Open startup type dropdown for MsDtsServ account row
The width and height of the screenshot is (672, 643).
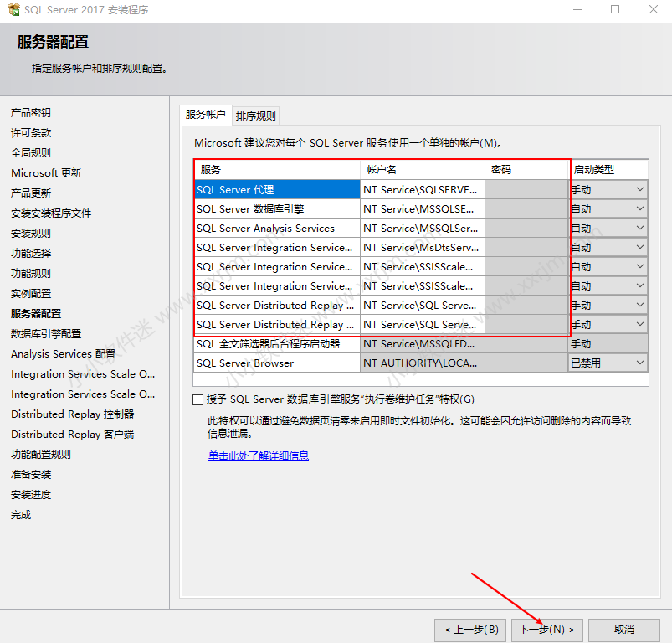coord(640,247)
